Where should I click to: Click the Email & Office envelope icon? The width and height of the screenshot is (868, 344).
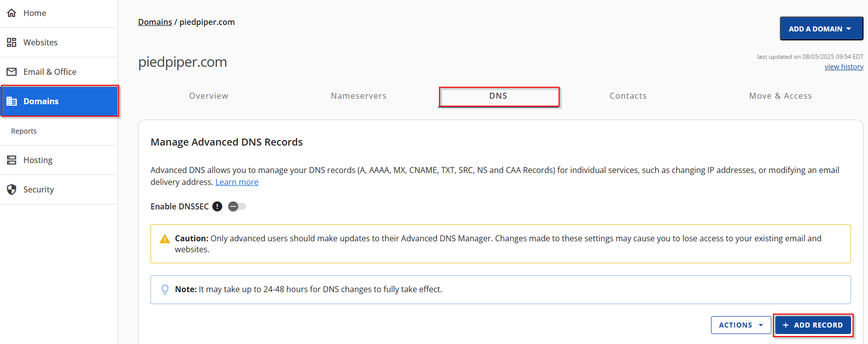click(x=11, y=72)
